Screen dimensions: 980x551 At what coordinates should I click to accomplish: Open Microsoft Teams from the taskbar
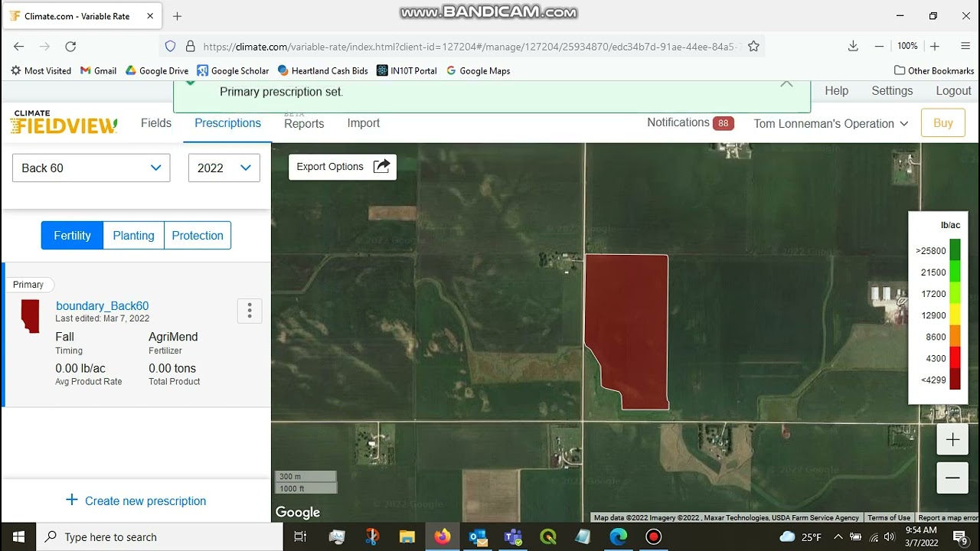(513, 536)
